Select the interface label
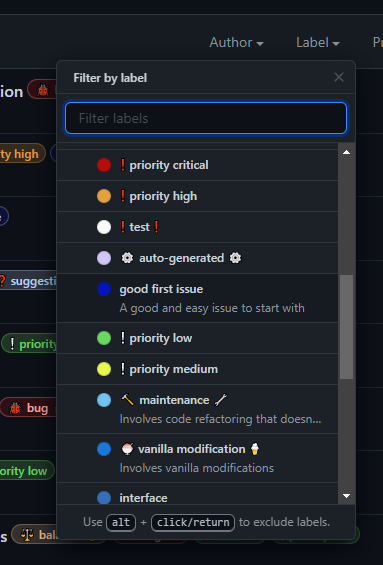Screen dimensions: 383x565 [x=197, y=495]
